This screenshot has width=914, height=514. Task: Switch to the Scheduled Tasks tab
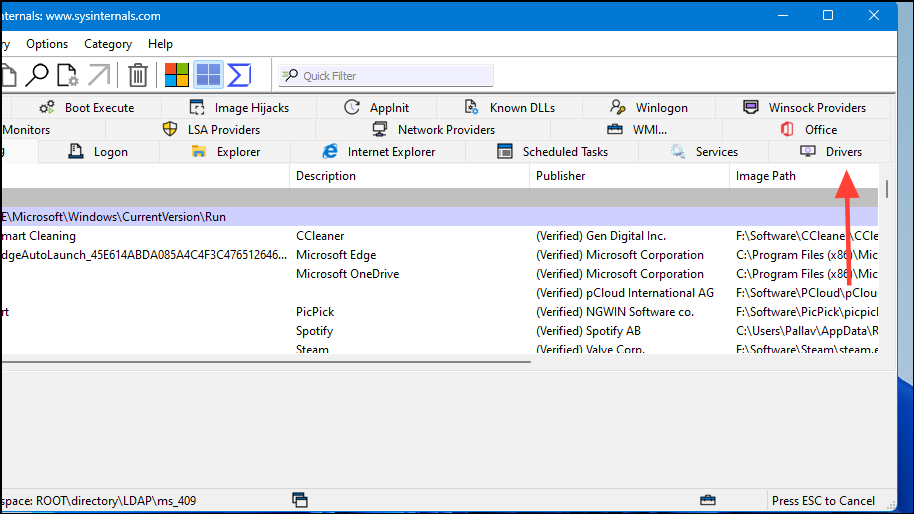(x=552, y=152)
